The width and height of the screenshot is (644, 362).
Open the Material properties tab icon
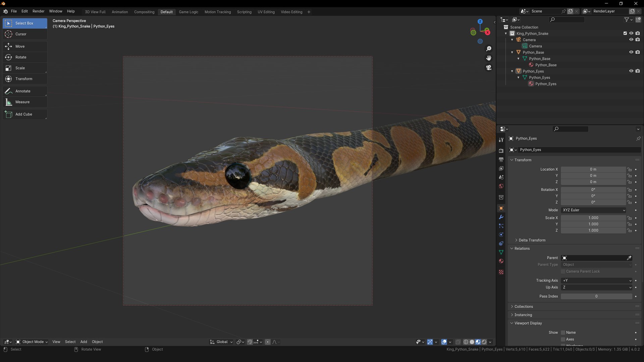[x=501, y=261]
